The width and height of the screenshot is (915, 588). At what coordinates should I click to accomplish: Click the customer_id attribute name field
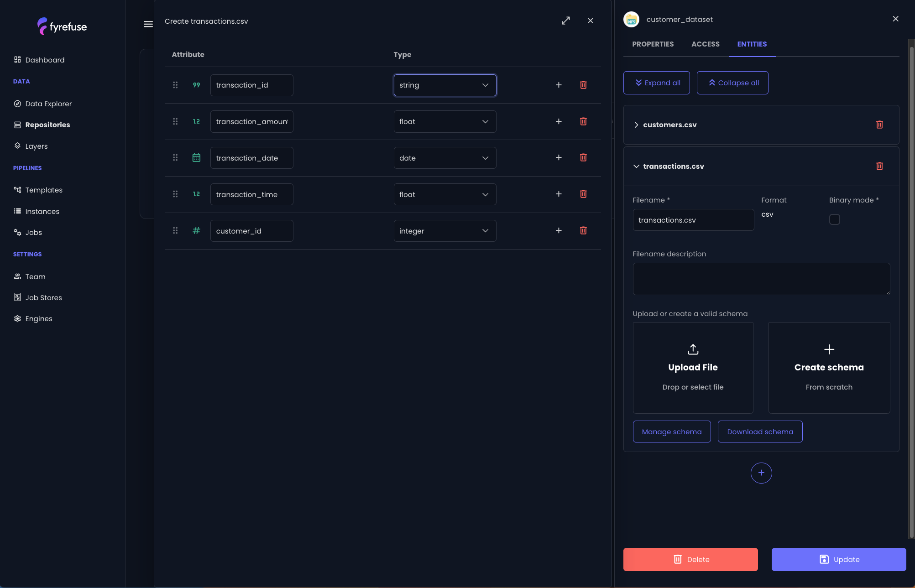(251, 231)
